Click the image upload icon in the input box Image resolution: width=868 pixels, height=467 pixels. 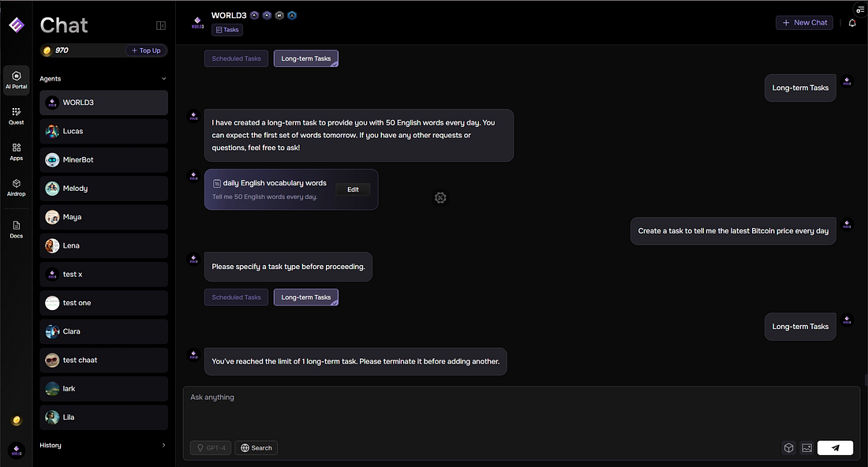[x=806, y=448]
